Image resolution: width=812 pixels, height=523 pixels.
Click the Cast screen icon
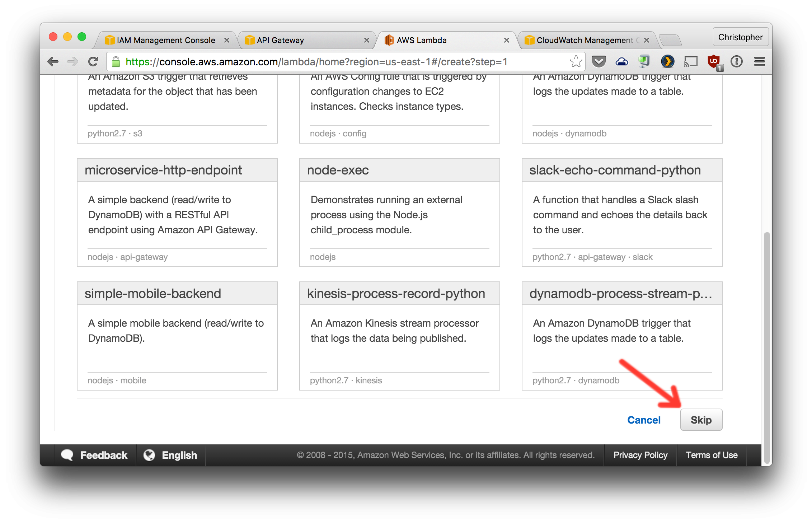coord(690,62)
